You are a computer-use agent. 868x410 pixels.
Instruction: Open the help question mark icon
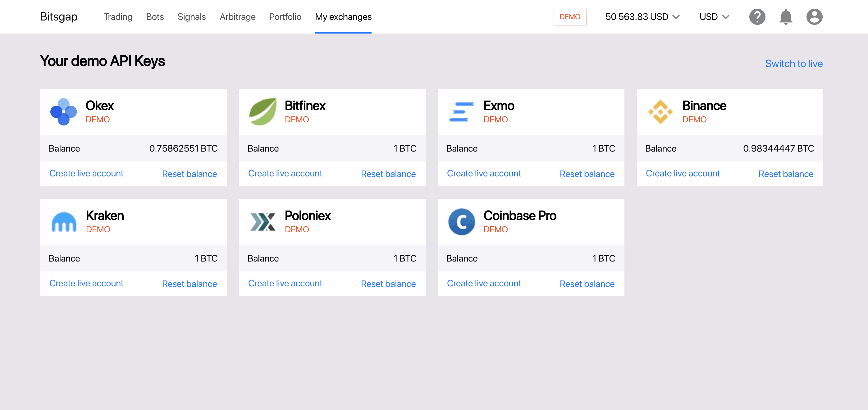pos(757,16)
